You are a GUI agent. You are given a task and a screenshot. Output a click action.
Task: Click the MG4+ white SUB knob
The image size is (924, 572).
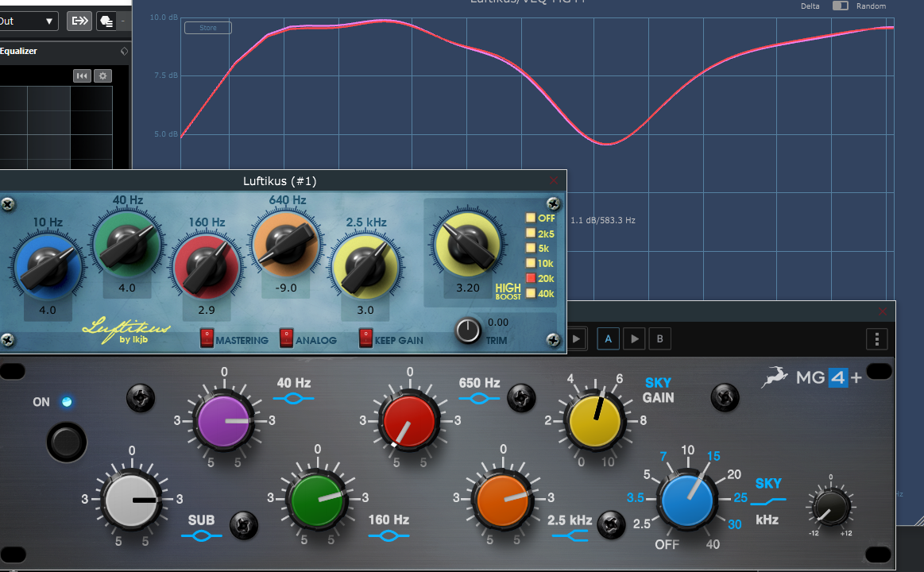[x=131, y=500]
